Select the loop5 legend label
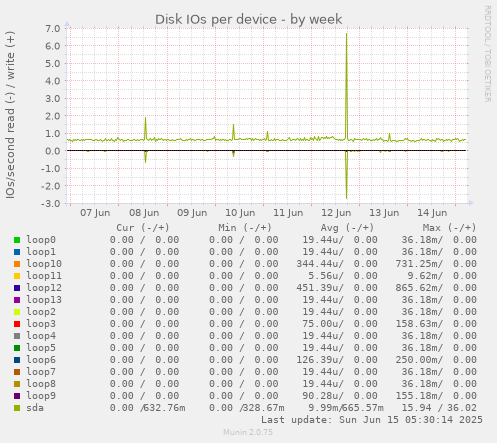497x443 pixels. [41, 348]
